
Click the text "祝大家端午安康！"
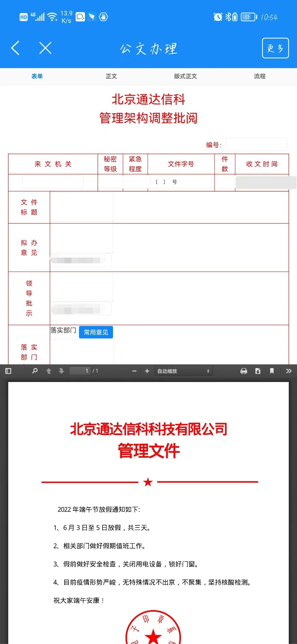click(79, 600)
